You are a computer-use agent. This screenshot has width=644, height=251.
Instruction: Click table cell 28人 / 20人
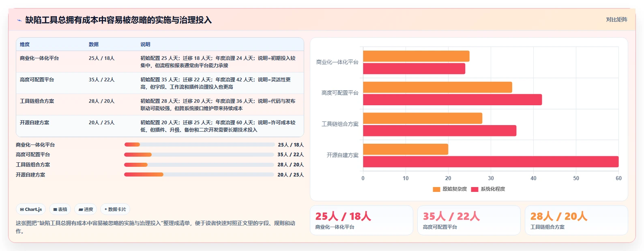(x=102, y=101)
